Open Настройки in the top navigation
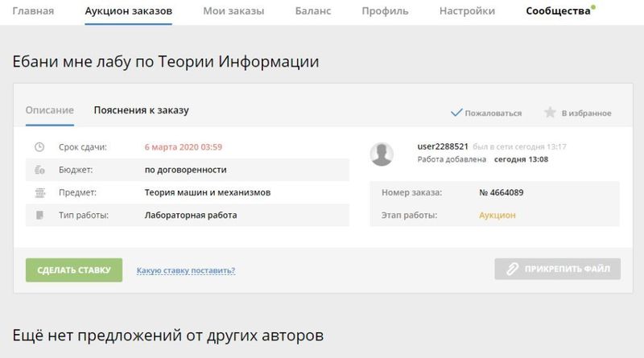The width and height of the screenshot is (644, 358). (467, 11)
